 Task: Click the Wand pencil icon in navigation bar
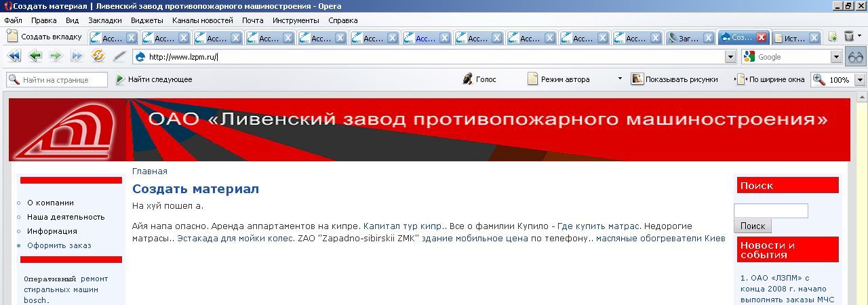[119, 56]
